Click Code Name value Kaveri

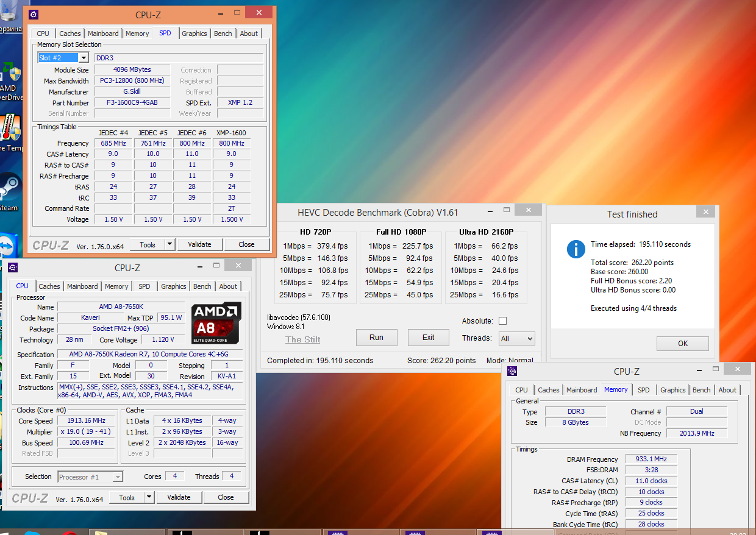tap(90, 318)
